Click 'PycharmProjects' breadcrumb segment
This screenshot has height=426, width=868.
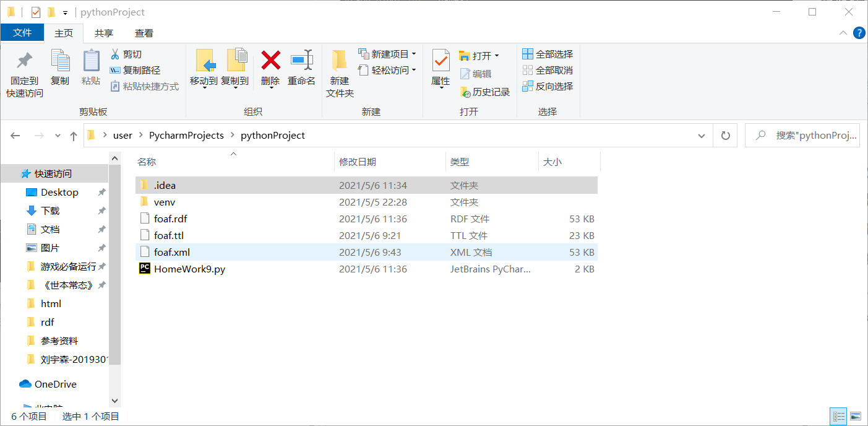click(186, 136)
